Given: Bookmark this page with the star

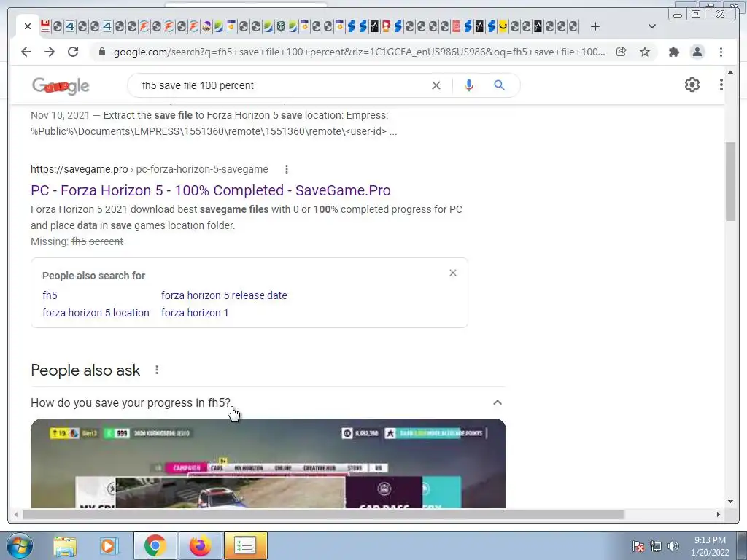Looking at the screenshot, I should click(645, 52).
